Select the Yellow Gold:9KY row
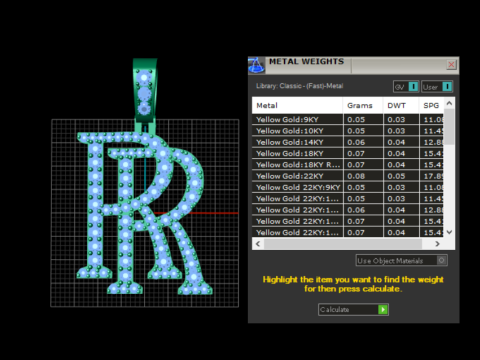The height and width of the screenshot is (360, 480). coord(348,120)
